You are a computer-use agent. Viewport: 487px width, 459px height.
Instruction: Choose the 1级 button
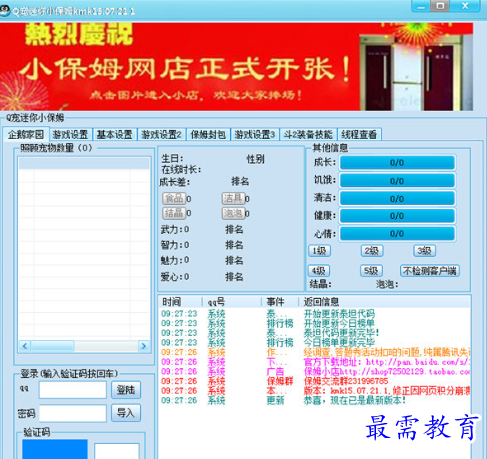[x=319, y=251]
